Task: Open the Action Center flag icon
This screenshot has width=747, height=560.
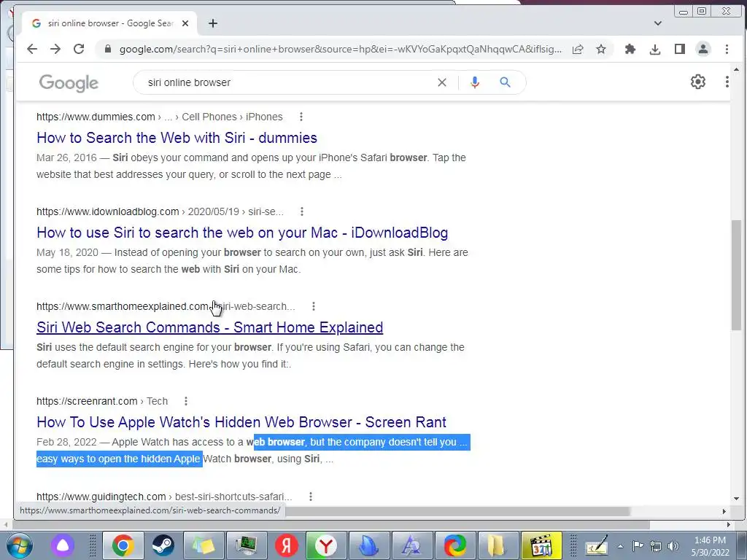Action: 638,546
